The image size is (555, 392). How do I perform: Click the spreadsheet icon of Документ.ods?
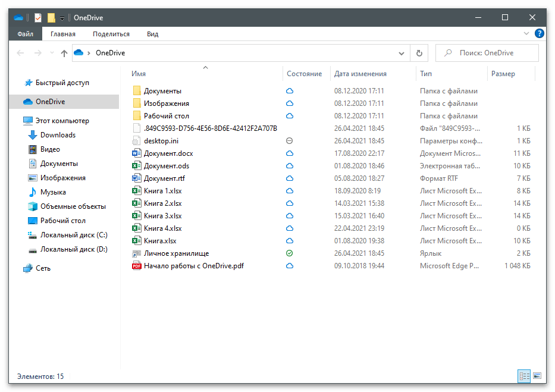[136, 165]
